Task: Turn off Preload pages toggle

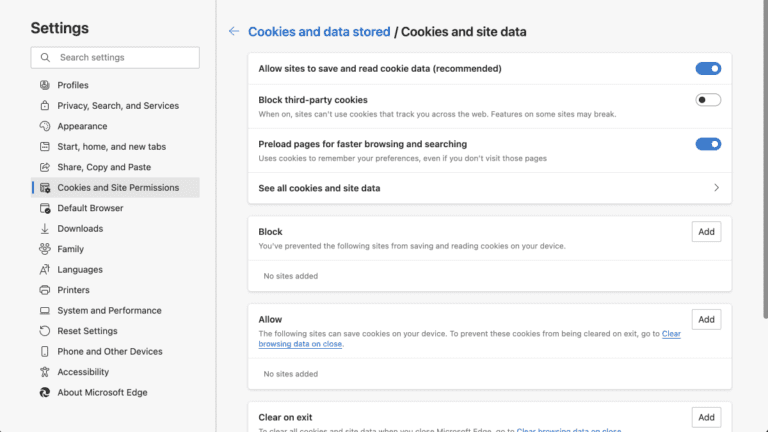Action: point(708,144)
